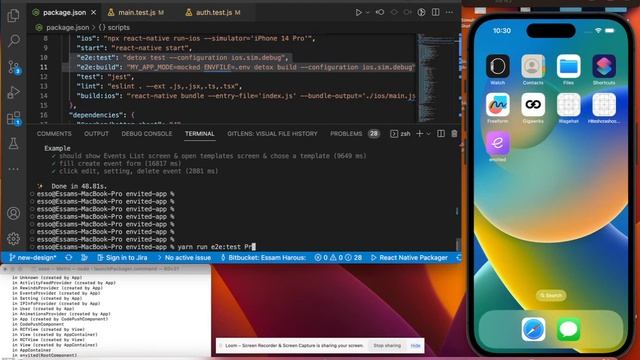
Task: Click React Native Packager status item
Action: click(x=409, y=258)
